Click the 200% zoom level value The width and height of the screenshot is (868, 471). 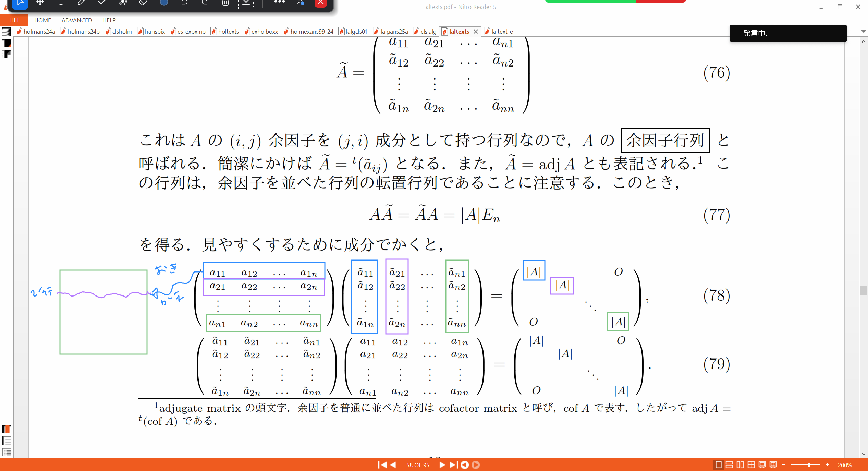tap(845, 465)
